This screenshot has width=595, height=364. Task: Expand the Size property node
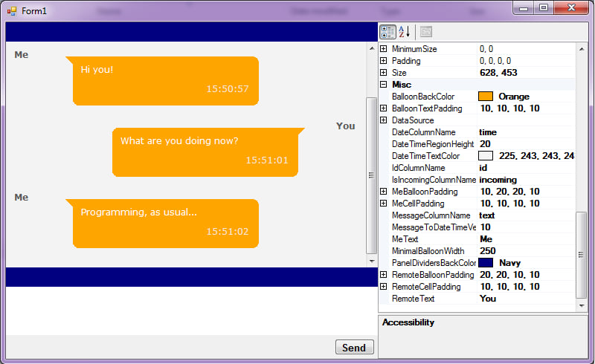coord(384,72)
